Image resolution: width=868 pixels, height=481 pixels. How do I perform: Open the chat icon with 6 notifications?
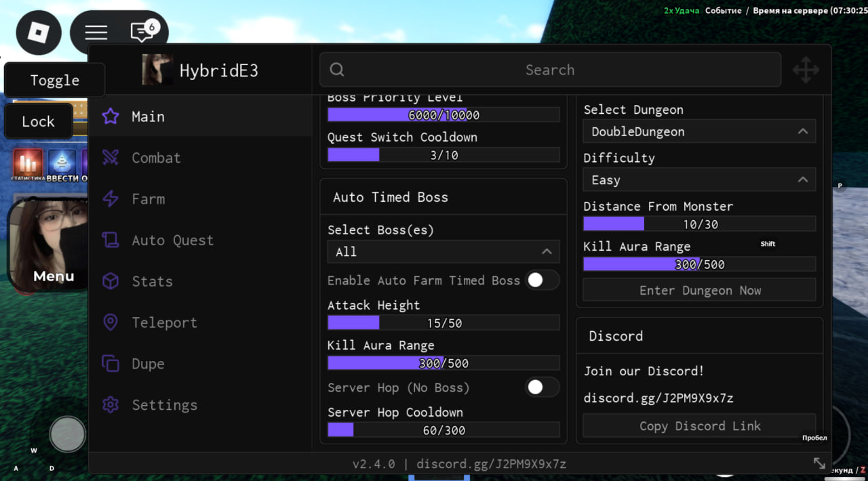coord(142,32)
